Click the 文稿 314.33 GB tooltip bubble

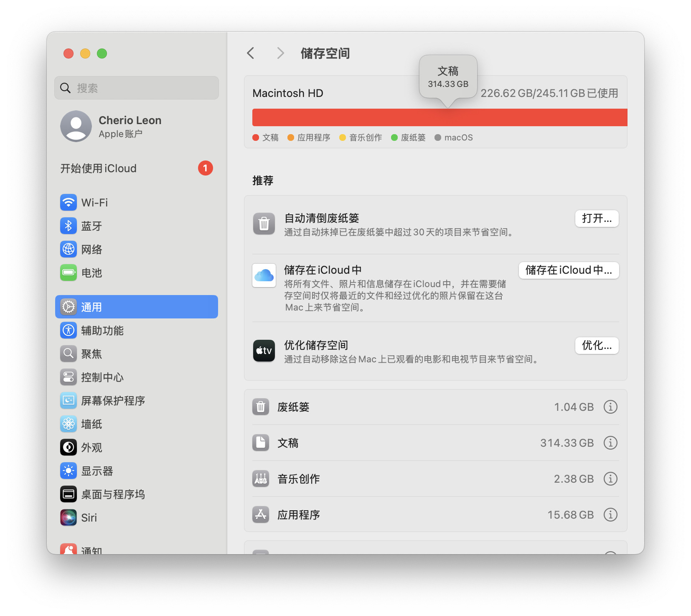[448, 77]
